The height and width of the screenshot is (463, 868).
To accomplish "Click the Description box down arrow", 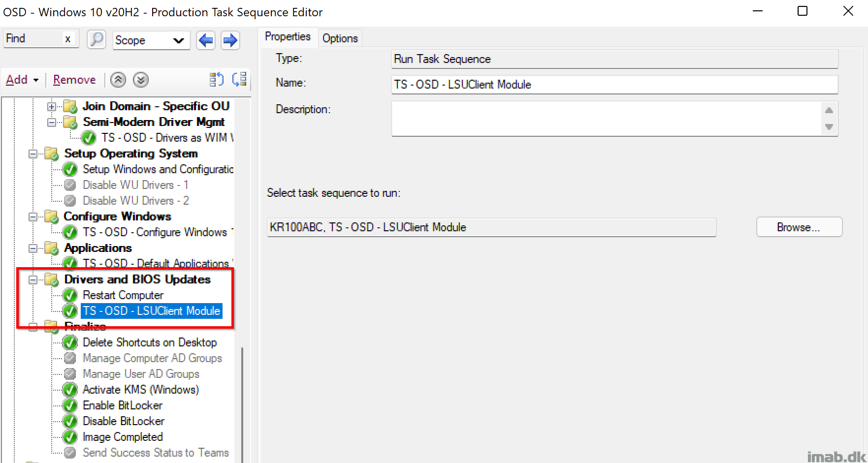I will tap(829, 127).
